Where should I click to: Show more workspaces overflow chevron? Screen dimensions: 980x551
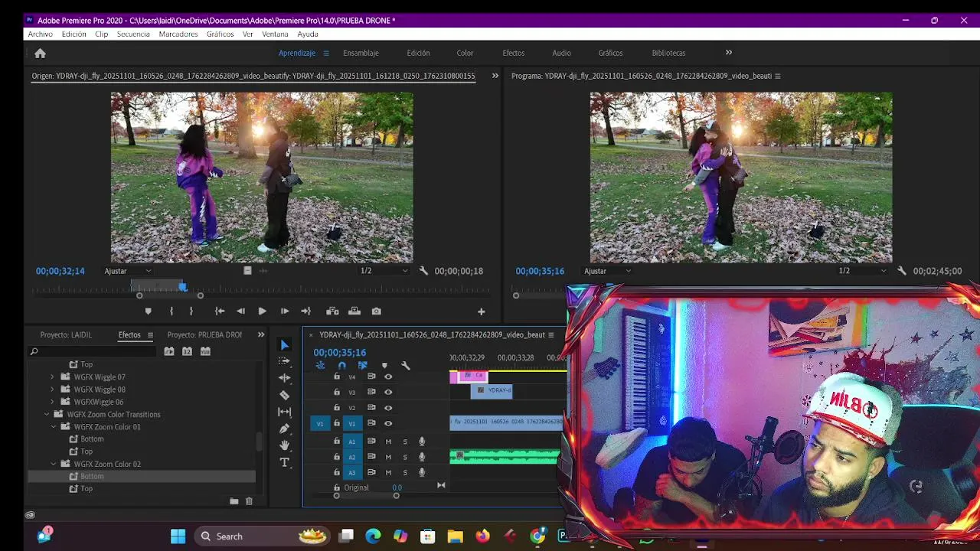tap(729, 52)
